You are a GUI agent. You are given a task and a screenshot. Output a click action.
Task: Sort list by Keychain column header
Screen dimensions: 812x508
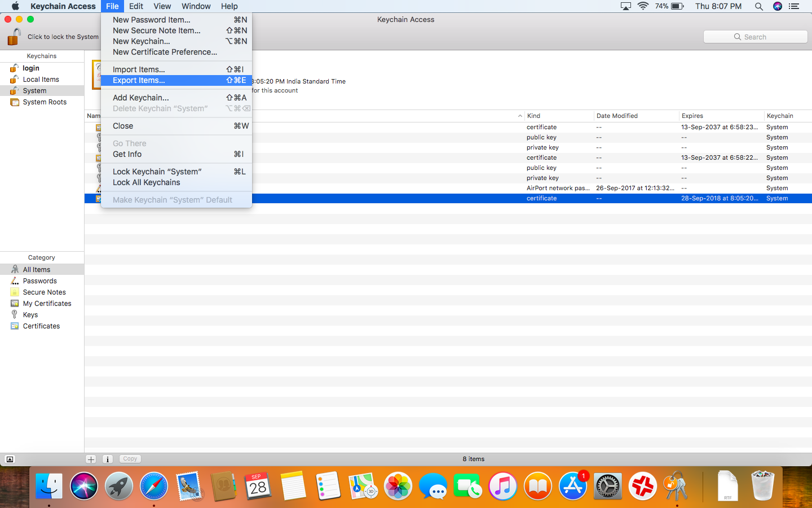[x=788, y=116]
